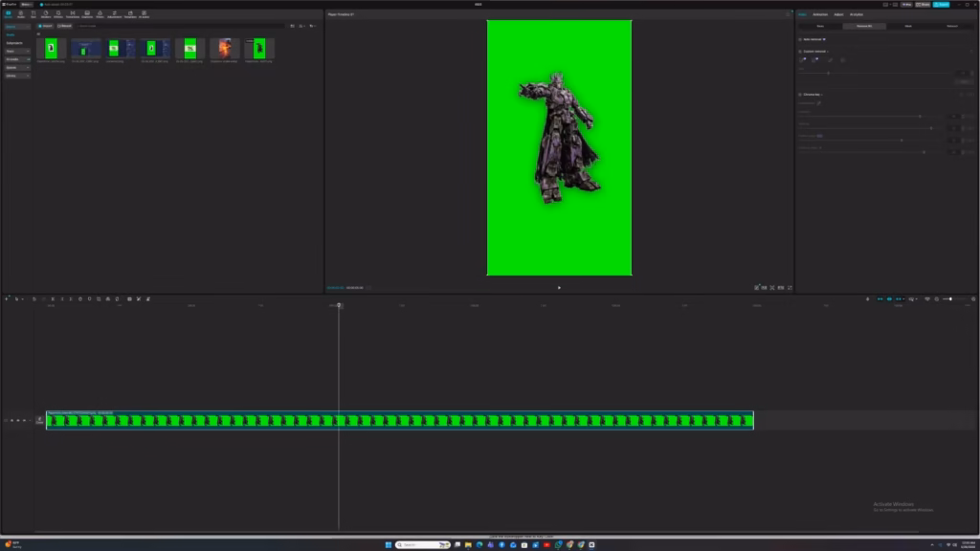Expand the Library section
This screenshot has height=551, width=980.
[x=17, y=76]
